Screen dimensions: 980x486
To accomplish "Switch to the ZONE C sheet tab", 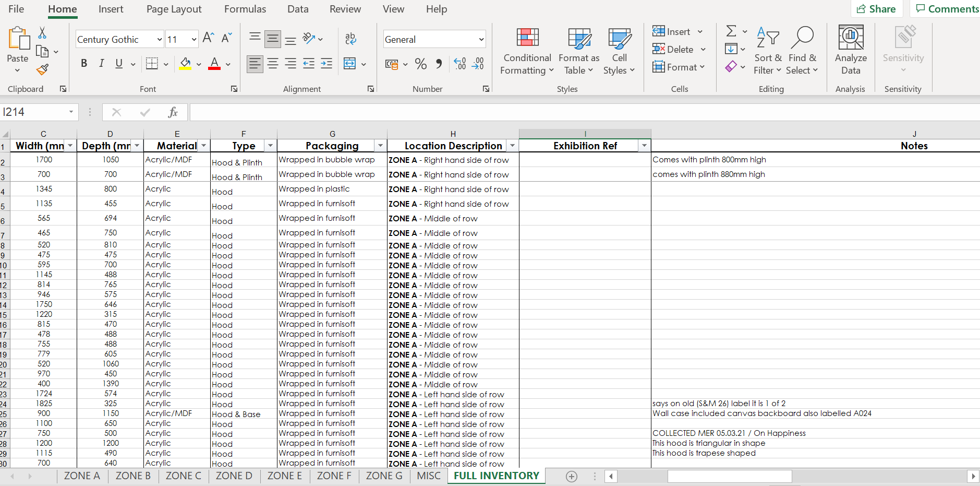I will [x=184, y=476].
